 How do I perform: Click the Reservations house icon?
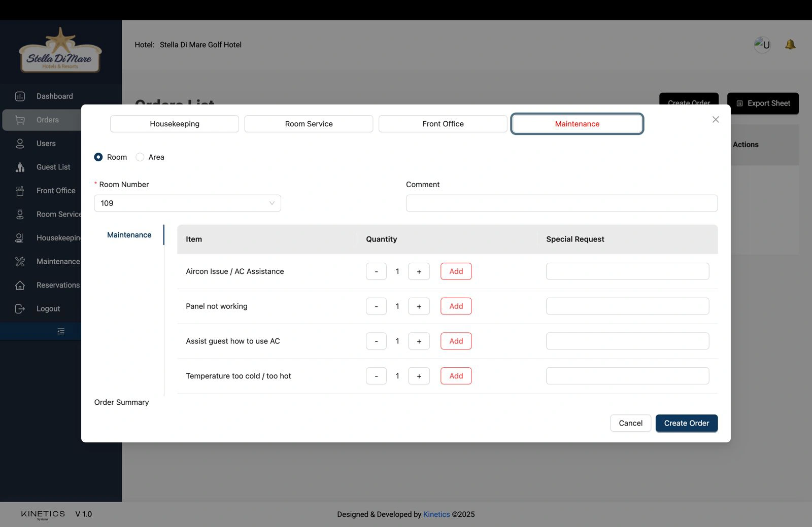(20, 285)
